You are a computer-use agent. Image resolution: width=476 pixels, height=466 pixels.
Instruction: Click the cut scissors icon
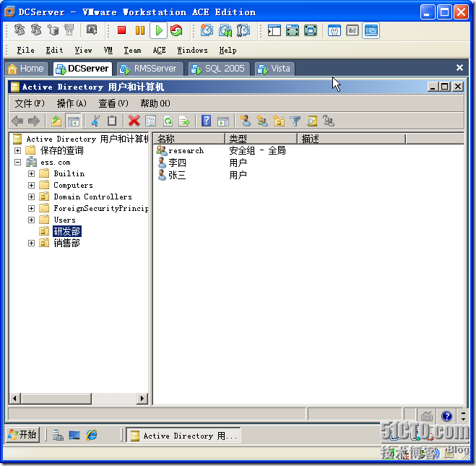pyautogui.click(x=95, y=121)
